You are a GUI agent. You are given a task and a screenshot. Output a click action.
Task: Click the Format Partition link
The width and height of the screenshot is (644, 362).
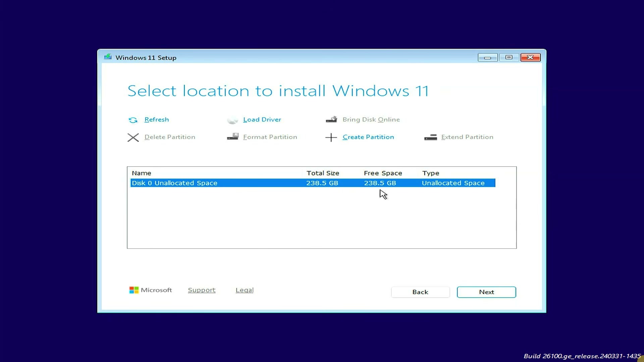(x=270, y=137)
